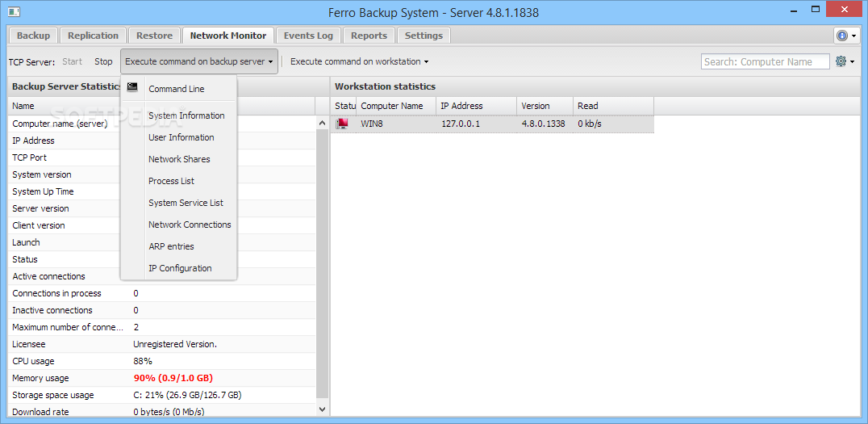The height and width of the screenshot is (424, 868).
Task: Maximize the Ferro Backup System window
Action: point(816,10)
